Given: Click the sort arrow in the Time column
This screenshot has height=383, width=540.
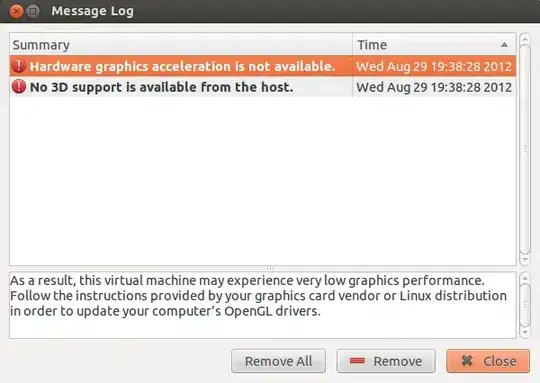Looking at the screenshot, I should [x=504, y=44].
